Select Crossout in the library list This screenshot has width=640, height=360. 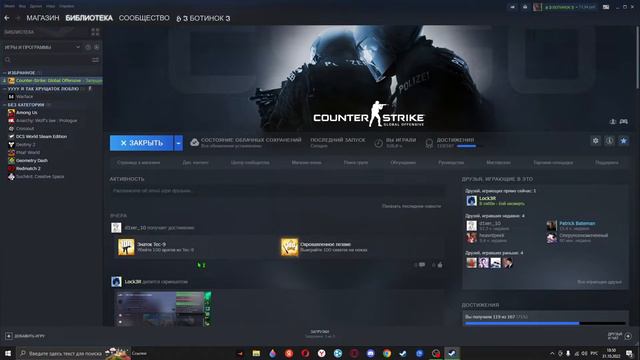tap(25, 129)
